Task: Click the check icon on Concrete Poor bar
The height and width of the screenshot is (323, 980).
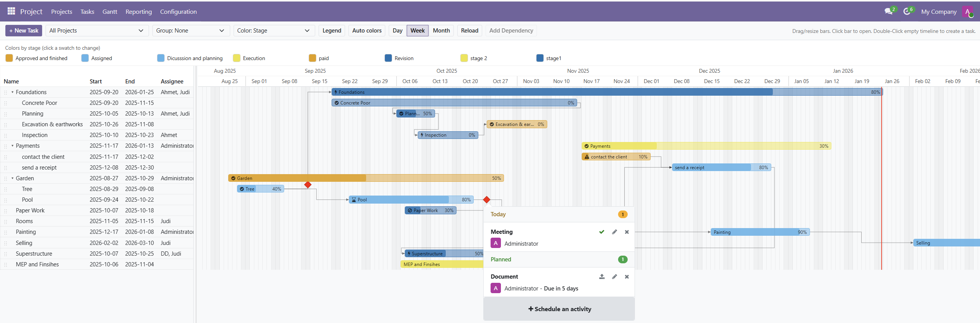Action: coord(337,103)
